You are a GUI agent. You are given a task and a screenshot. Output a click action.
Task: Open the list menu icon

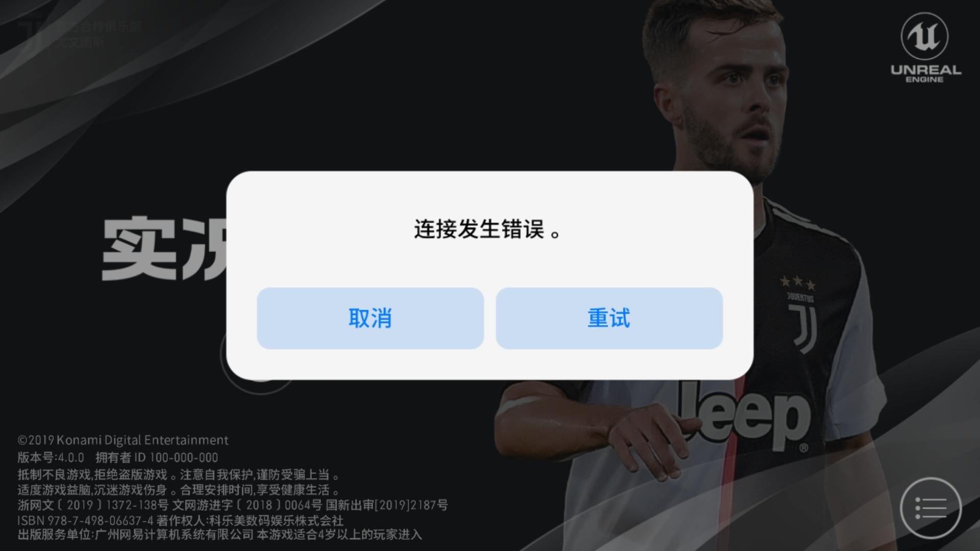click(930, 508)
